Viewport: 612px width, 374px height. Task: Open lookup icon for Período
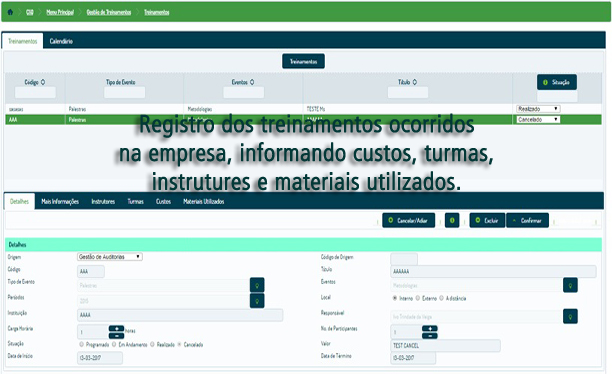point(257,301)
